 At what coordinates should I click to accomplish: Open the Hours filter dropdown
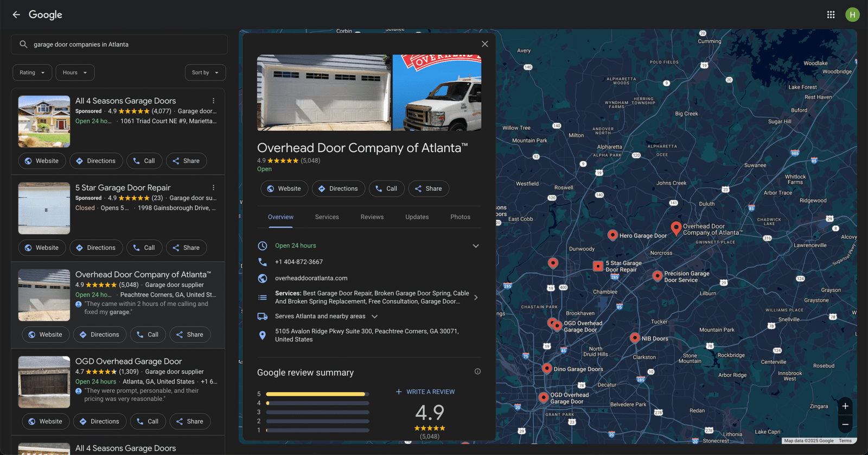pyautogui.click(x=75, y=73)
